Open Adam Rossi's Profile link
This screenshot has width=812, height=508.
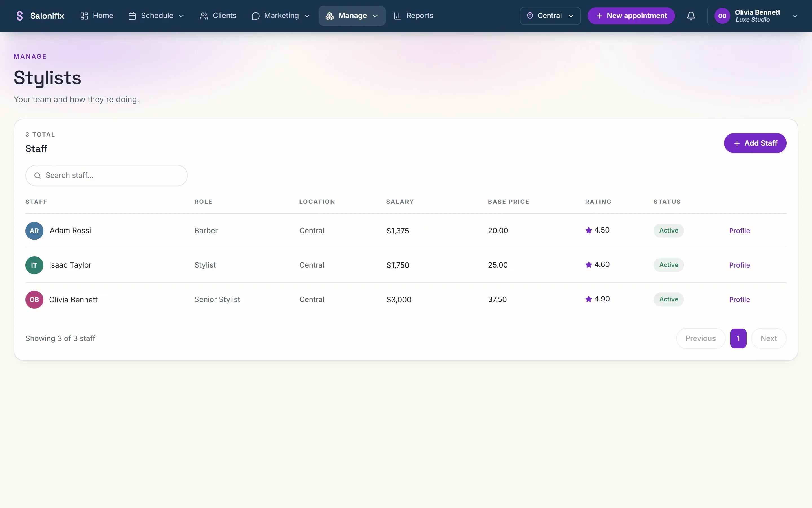[x=739, y=231]
